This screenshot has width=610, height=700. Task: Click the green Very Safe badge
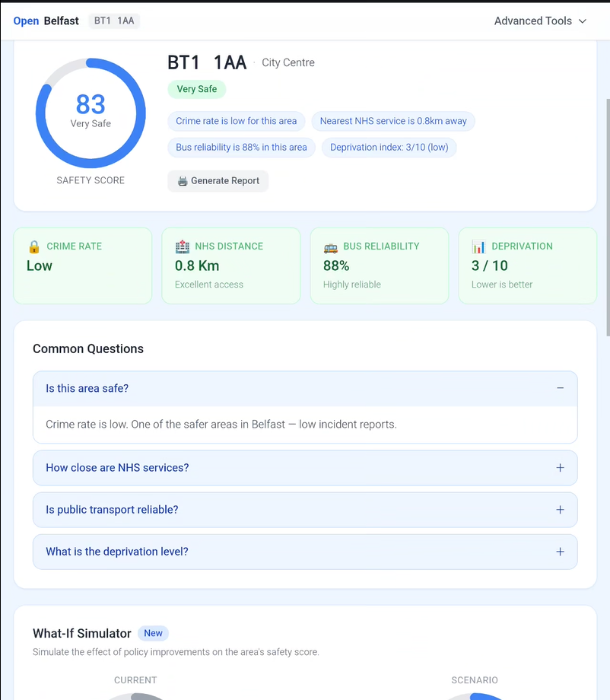click(x=197, y=89)
